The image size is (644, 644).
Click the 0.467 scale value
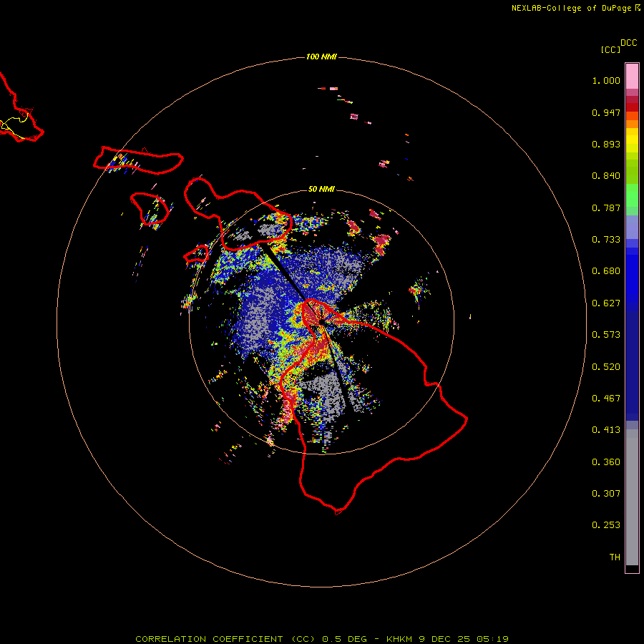[x=606, y=399]
